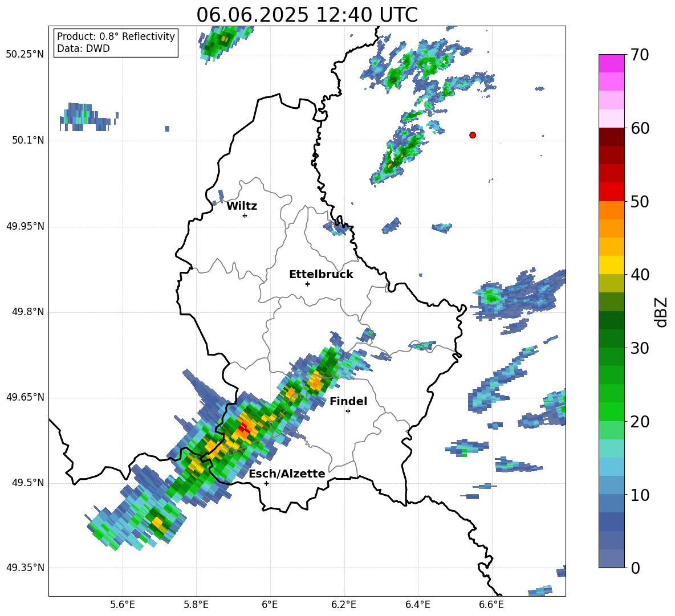The width and height of the screenshot is (675, 616).
Task: Click the bright green colorbar segment at 20
Action: click(611, 411)
